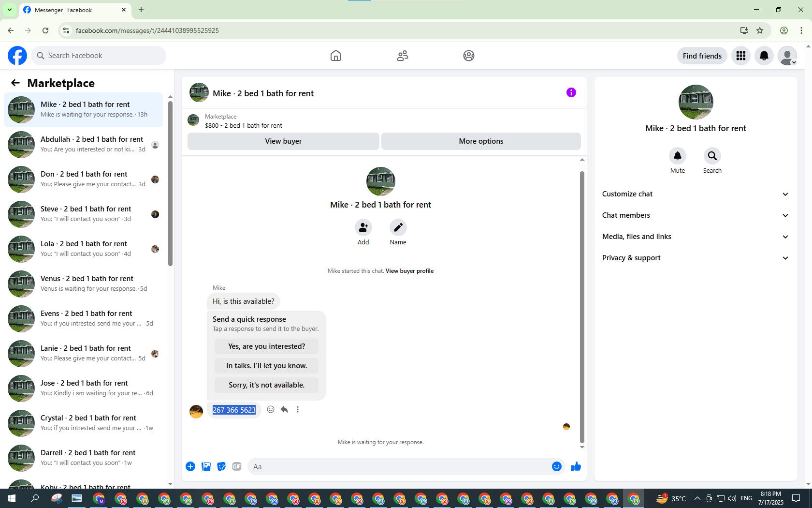React to the phone number message
812x508 pixels.
tap(271, 409)
